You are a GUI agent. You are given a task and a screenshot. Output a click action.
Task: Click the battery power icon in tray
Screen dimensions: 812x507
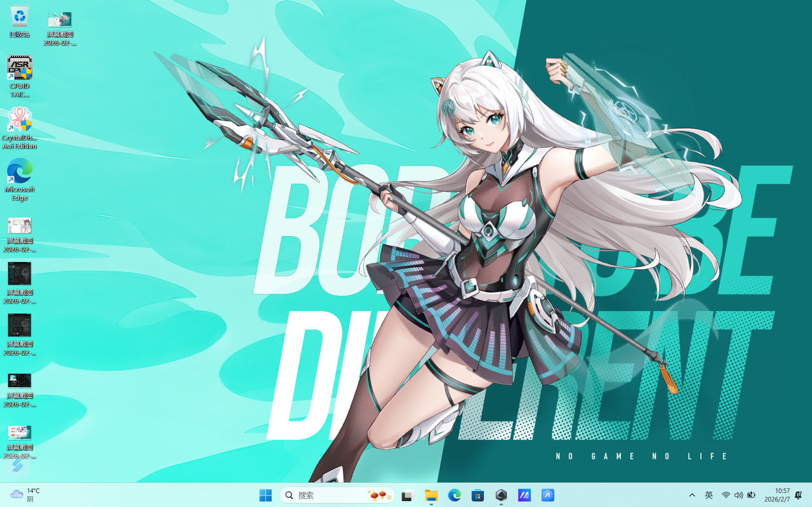tap(752, 495)
